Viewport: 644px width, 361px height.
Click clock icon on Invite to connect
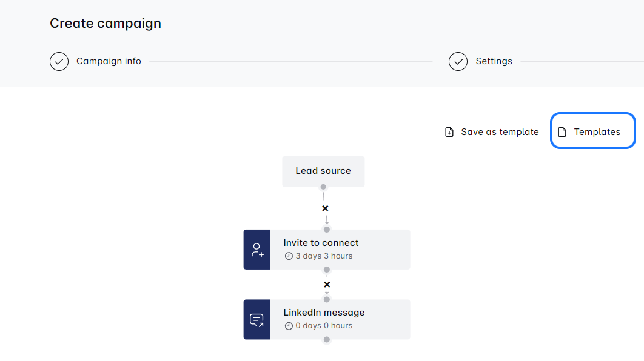(x=289, y=256)
